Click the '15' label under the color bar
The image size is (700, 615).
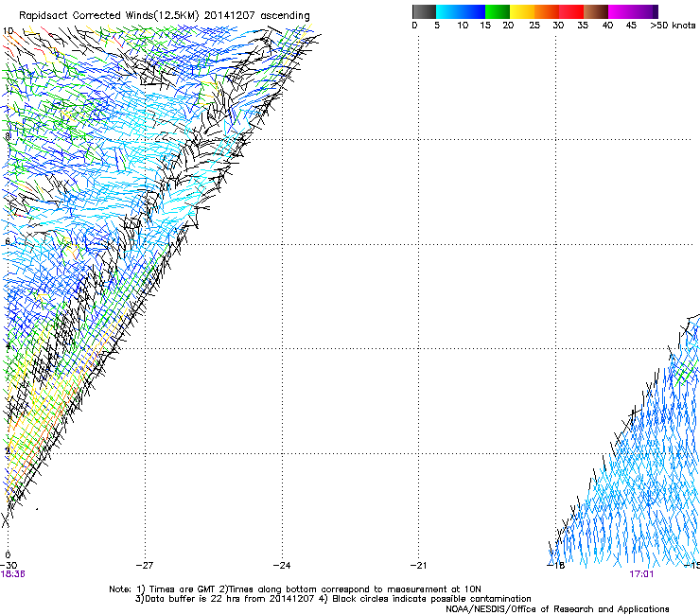485,26
